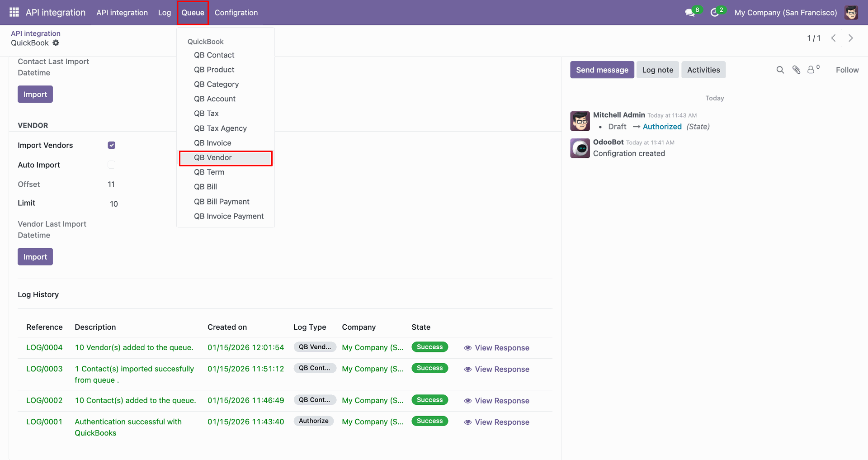Open the QuickBook settings gear

[x=56, y=43]
